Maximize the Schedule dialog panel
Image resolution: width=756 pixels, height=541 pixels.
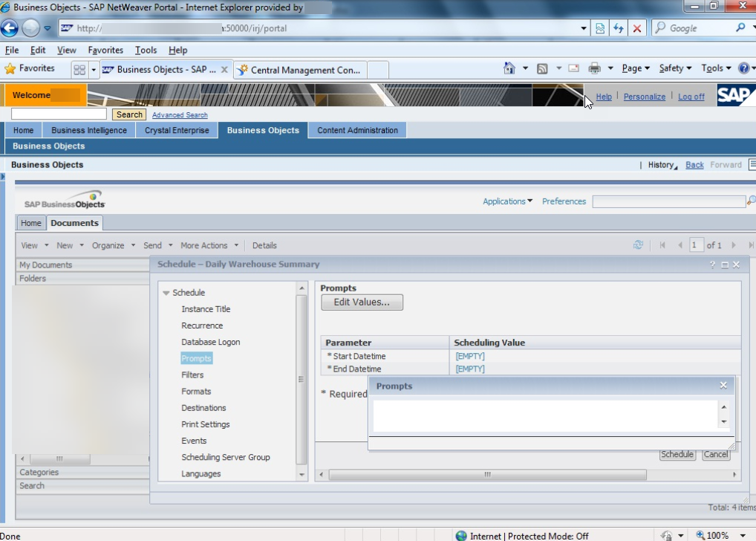[x=725, y=265]
